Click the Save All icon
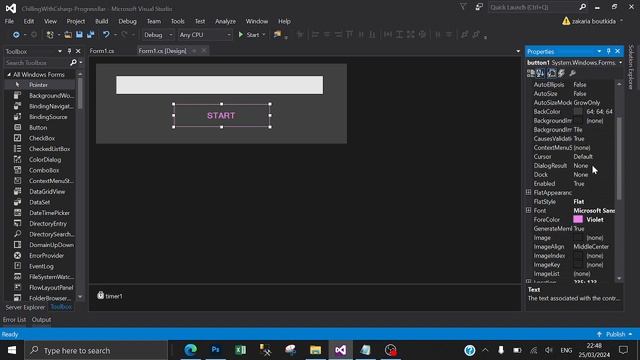640x360 pixels. (x=91, y=35)
